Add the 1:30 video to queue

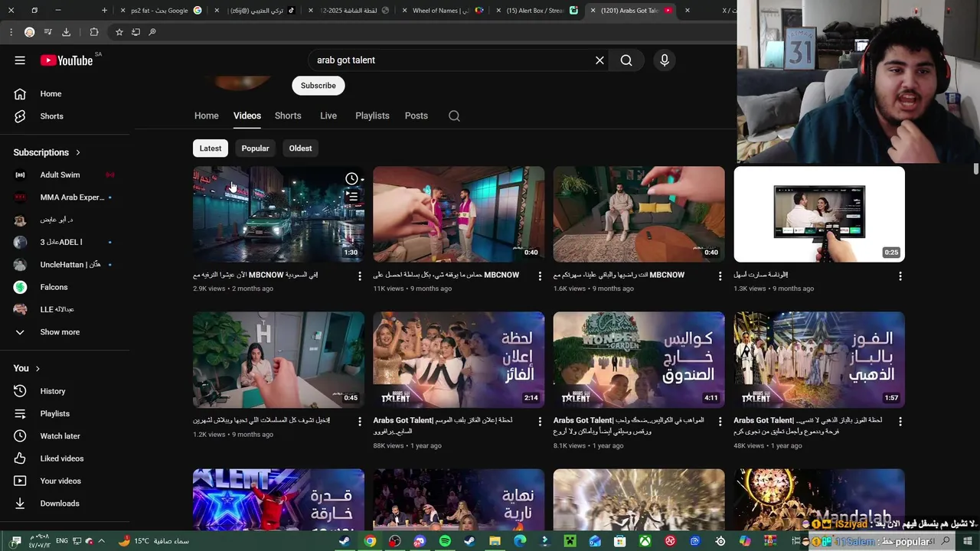click(351, 197)
